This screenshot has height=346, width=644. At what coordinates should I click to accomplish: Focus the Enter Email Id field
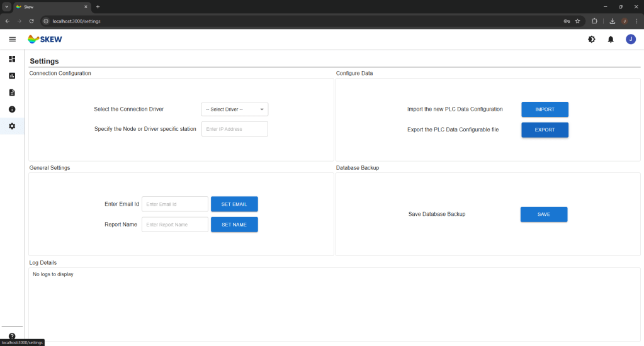pyautogui.click(x=174, y=204)
